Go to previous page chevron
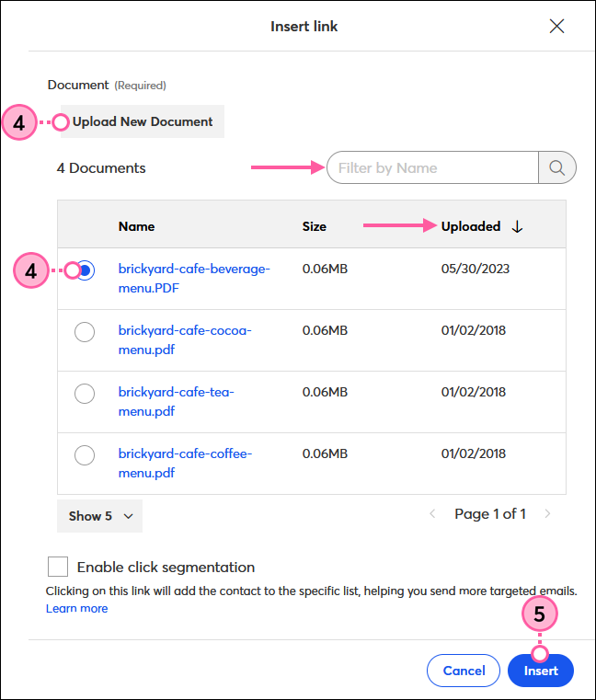 432,514
